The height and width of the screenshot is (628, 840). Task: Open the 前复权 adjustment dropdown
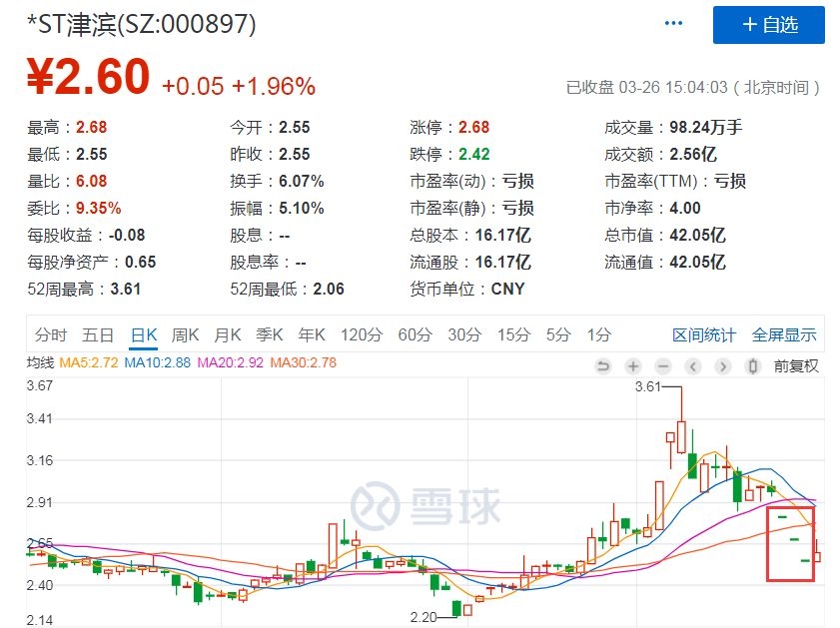pos(796,366)
